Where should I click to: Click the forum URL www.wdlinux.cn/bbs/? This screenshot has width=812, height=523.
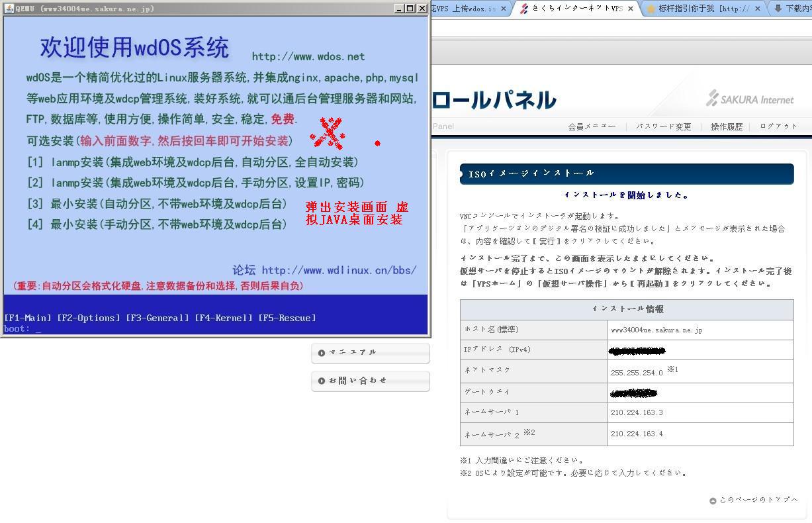pyautogui.click(x=339, y=270)
